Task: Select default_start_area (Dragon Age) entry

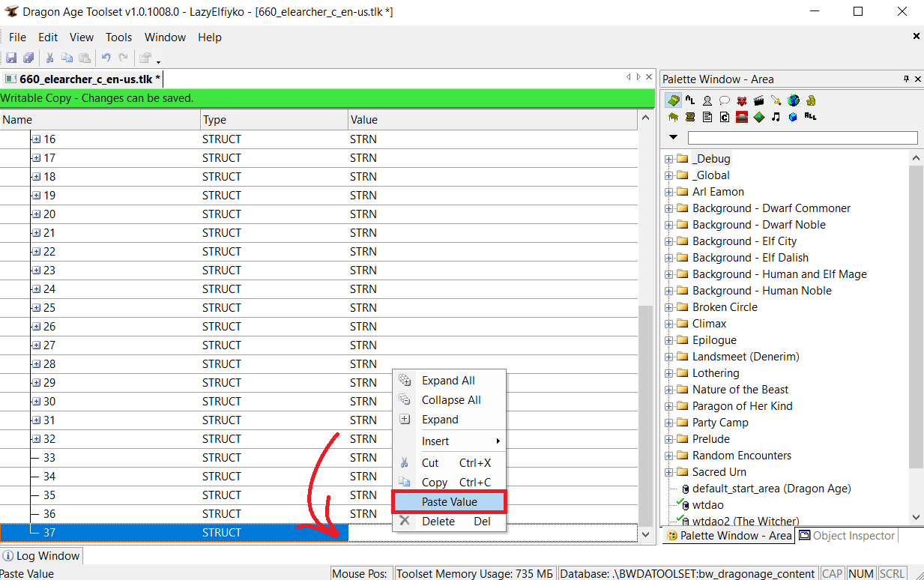Action: pyautogui.click(x=772, y=489)
